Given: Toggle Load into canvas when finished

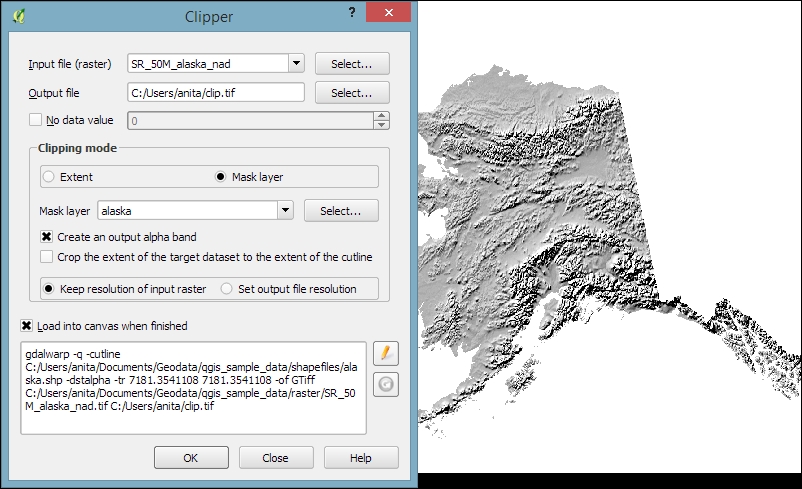Looking at the screenshot, I should (27, 326).
